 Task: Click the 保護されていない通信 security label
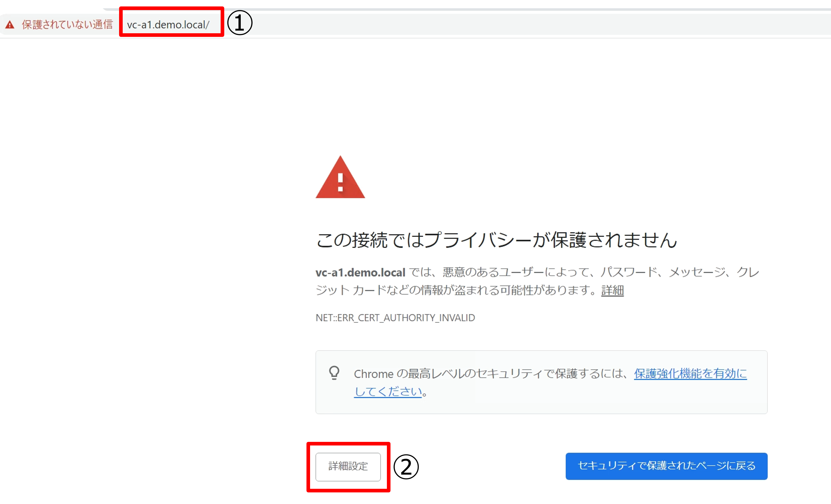[x=67, y=25]
